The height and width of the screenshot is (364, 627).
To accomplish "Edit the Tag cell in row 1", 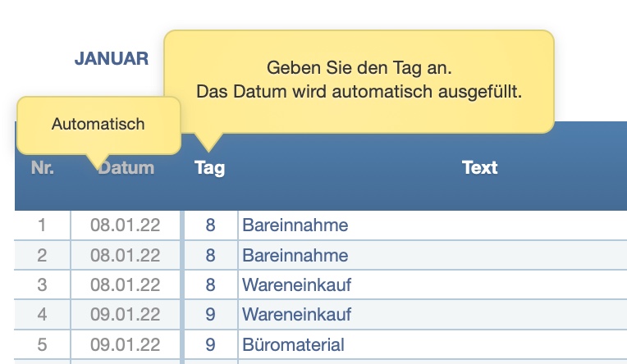I will coord(210,225).
